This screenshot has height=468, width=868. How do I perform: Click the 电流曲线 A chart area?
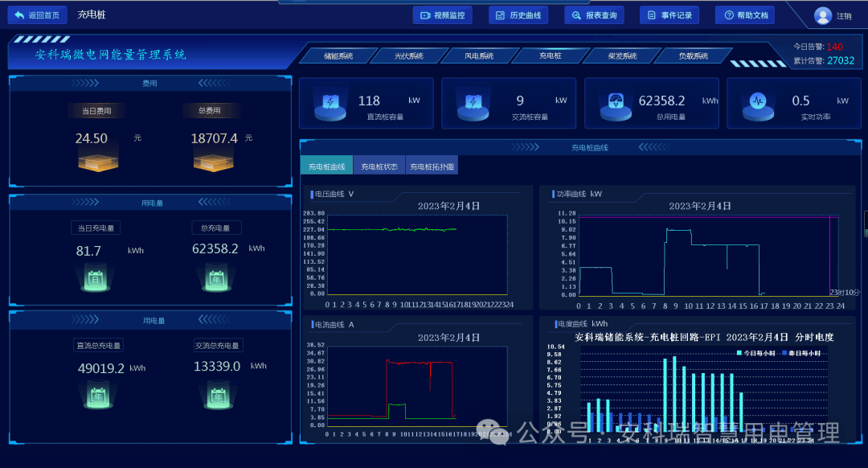coord(417,387)
